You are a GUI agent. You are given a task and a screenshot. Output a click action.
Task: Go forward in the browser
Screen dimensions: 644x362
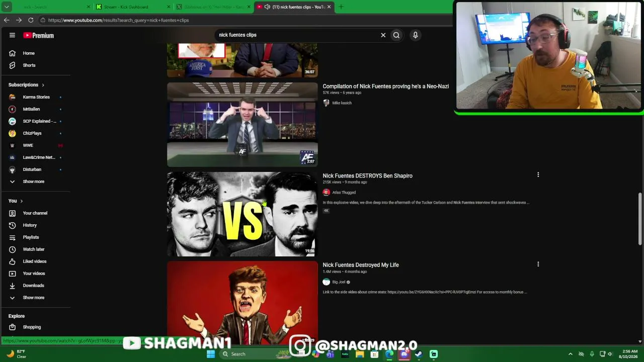(x=19, y=20)
